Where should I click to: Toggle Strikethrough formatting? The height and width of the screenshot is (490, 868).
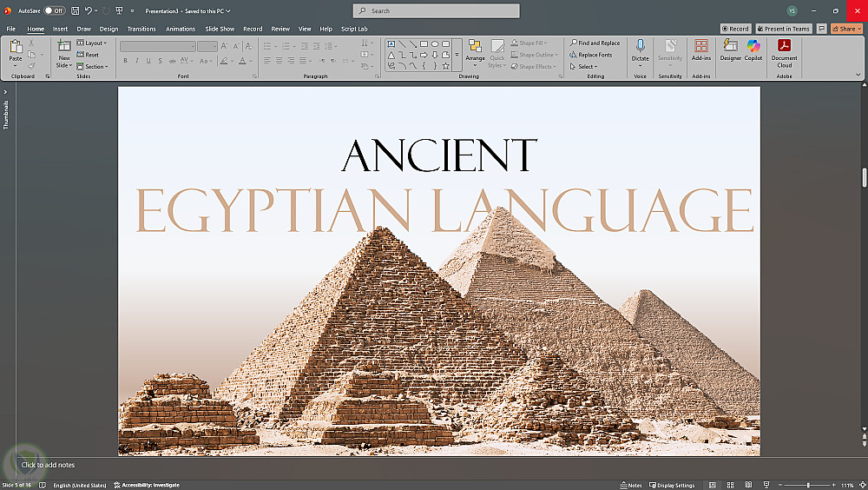tap(172, 61)
